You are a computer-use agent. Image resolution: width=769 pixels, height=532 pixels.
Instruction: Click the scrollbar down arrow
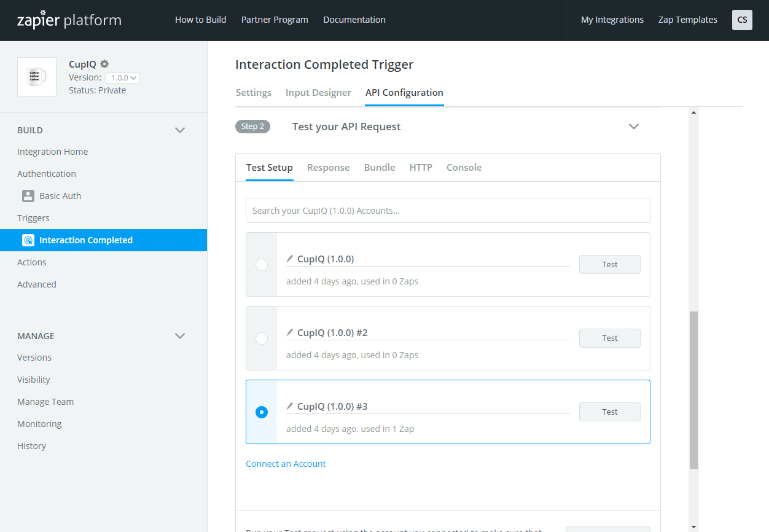point(694,527)
